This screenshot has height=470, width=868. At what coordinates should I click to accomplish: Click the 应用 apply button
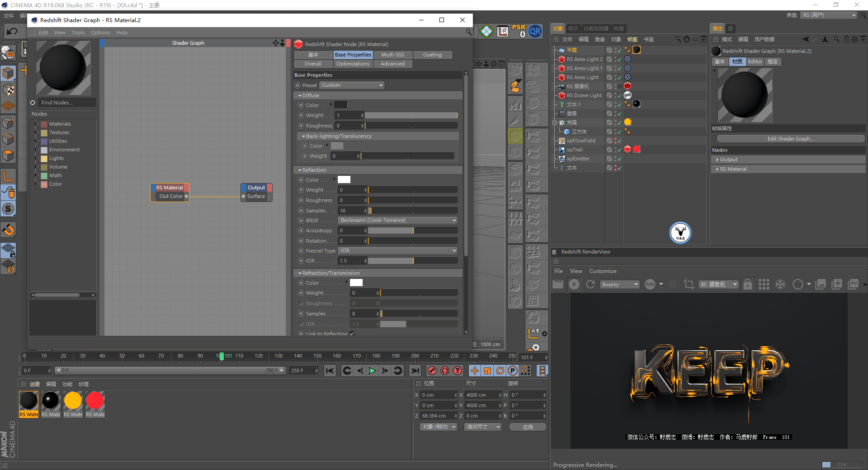tap(528, 427)
